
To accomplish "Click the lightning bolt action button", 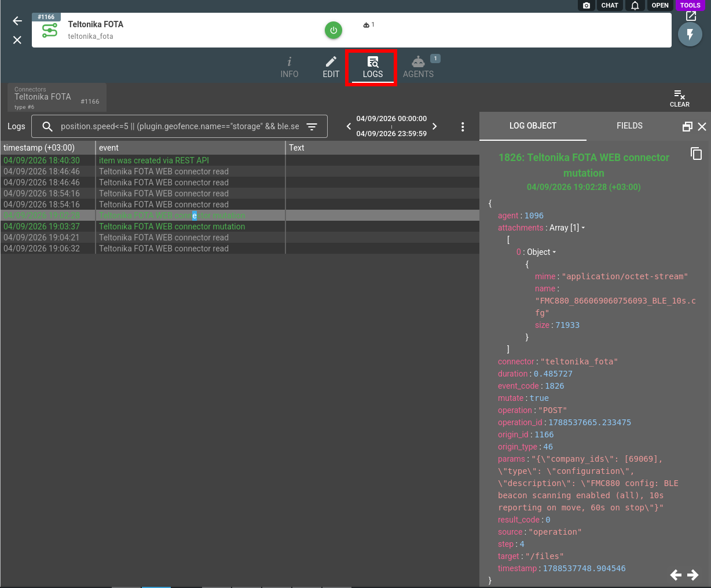I will coord(690,35).
